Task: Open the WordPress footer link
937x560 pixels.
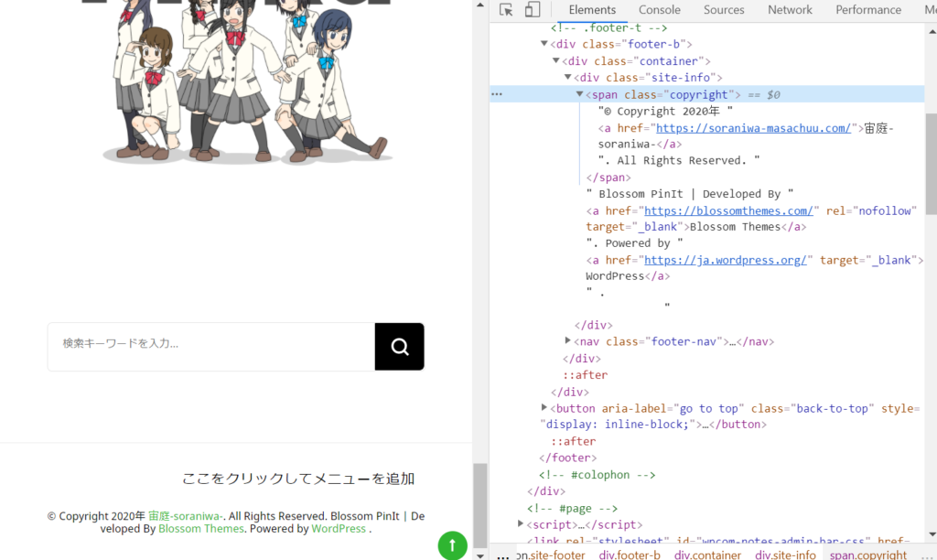Action: coord(338,529)
